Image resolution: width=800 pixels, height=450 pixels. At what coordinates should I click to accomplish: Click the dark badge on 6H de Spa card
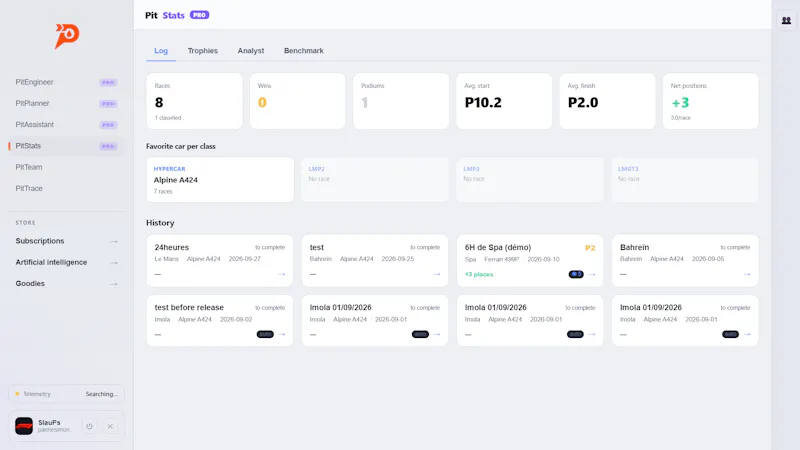pos(576,274)
